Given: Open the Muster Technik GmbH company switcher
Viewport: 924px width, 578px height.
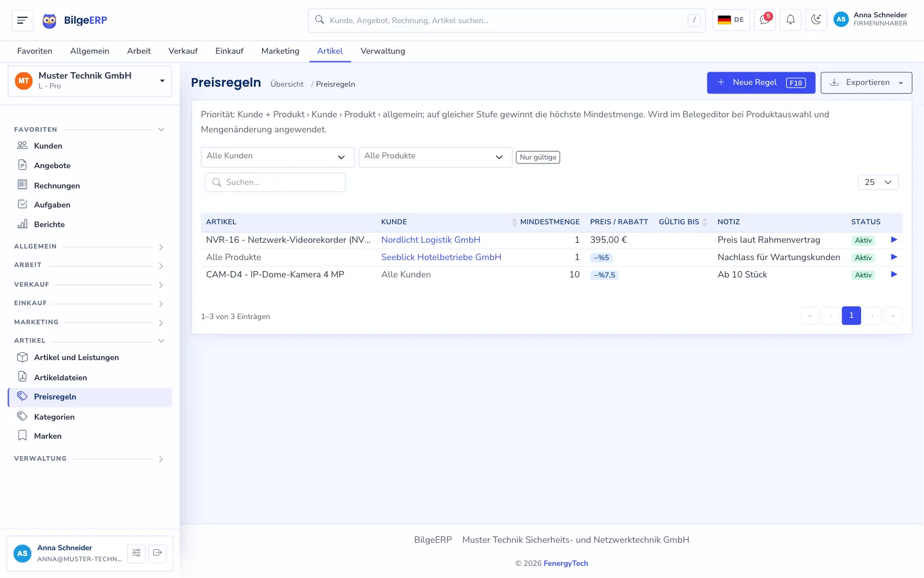Looking at the screenshot, I should click(x=90, y=81).
